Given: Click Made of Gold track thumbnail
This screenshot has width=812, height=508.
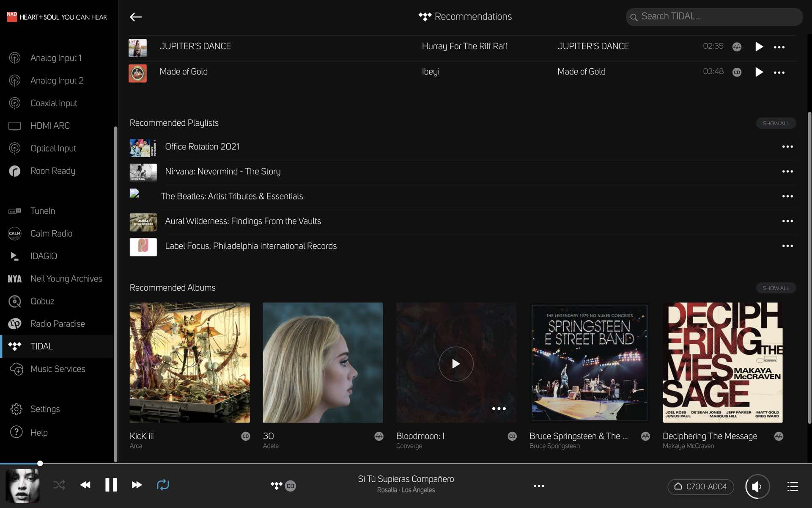Looking at the screenshot, I should (137, 73).
